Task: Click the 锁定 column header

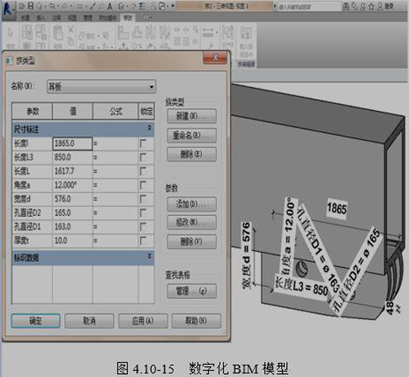Action: tap(146, 111)
